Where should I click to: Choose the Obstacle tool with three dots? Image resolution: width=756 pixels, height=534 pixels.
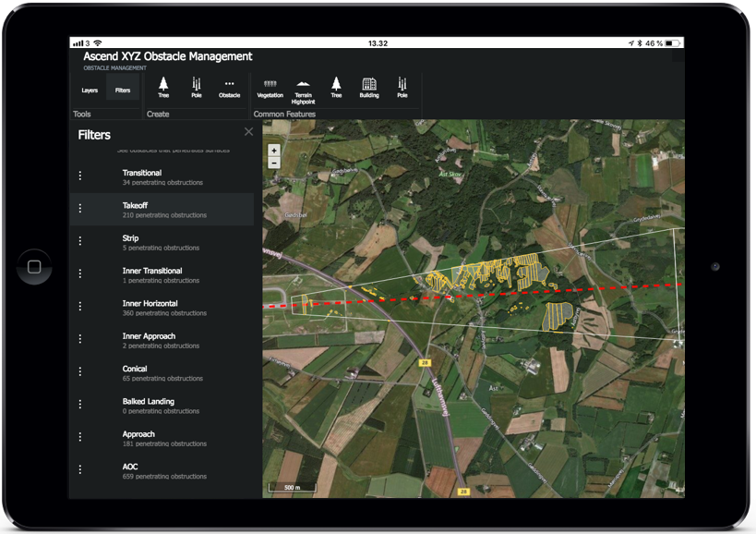[x=229, y=88]
